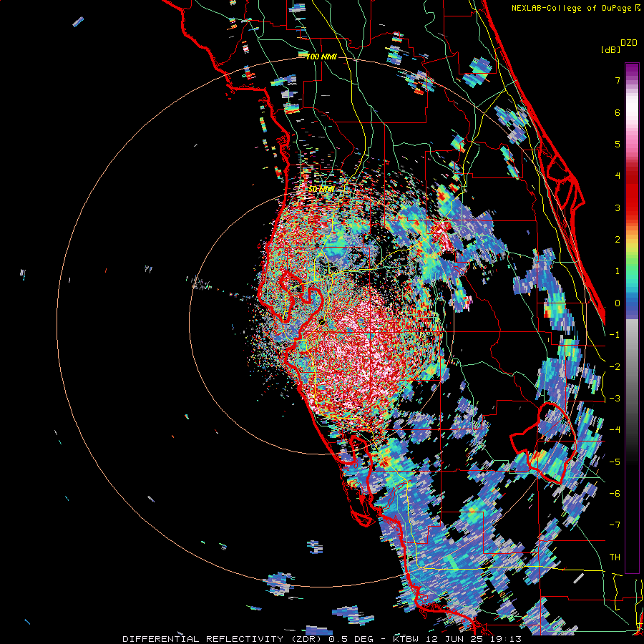Screen dimensions: 644x644
Task: Click the 1 value on the scale
Action: (618, 271)
